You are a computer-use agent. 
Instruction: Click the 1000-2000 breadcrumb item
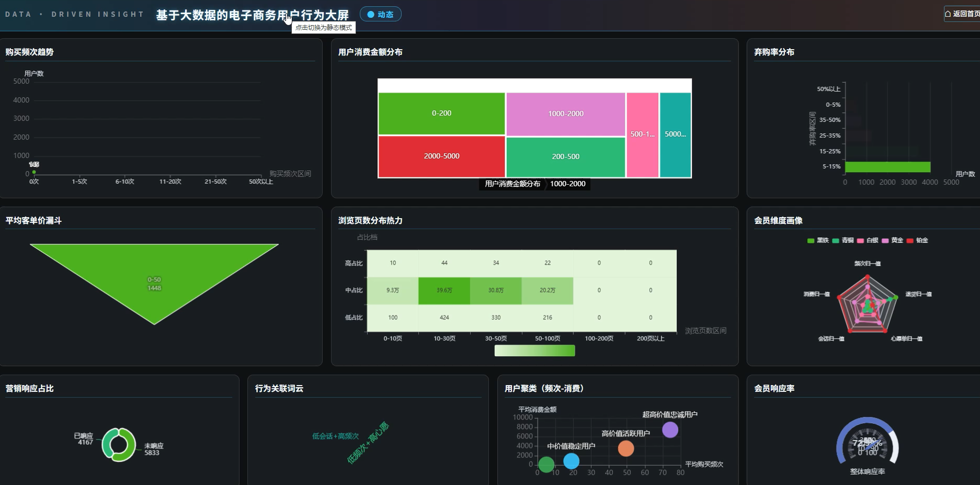coord(568,184)
